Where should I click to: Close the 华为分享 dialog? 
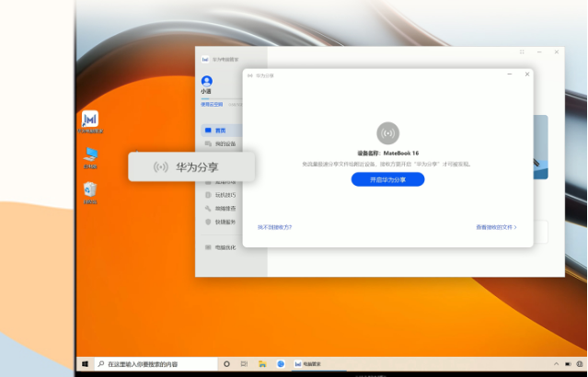tap(527, 74)
